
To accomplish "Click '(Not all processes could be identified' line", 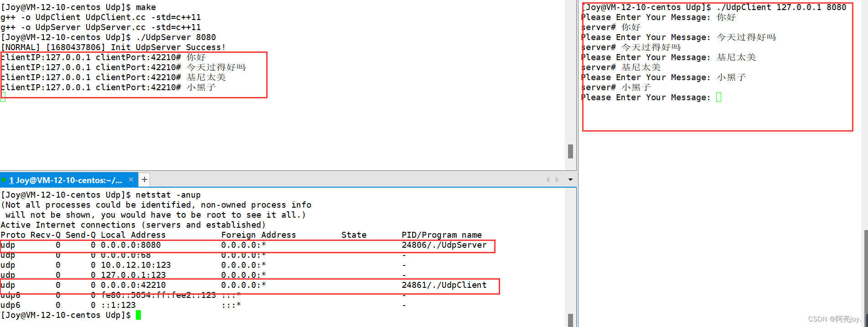I will [156, 205].
